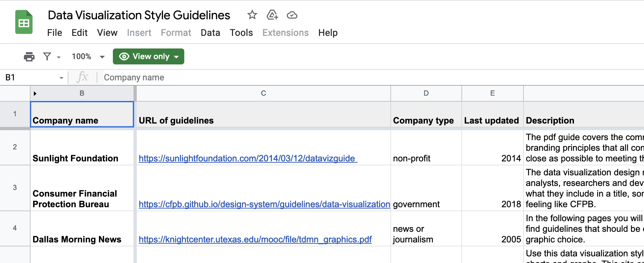The width and height of the screenshot is (644, 263).
Task: Click the print icon
Action: tap(29, 57)
